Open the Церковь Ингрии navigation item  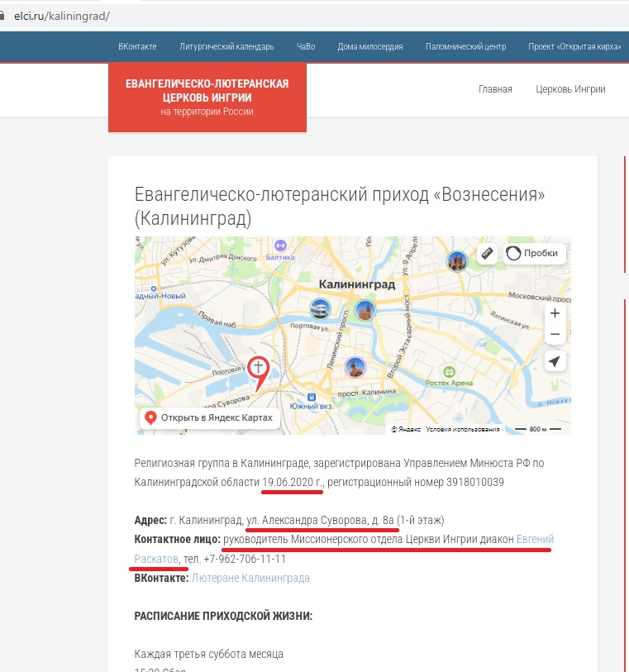pos(570,89)
